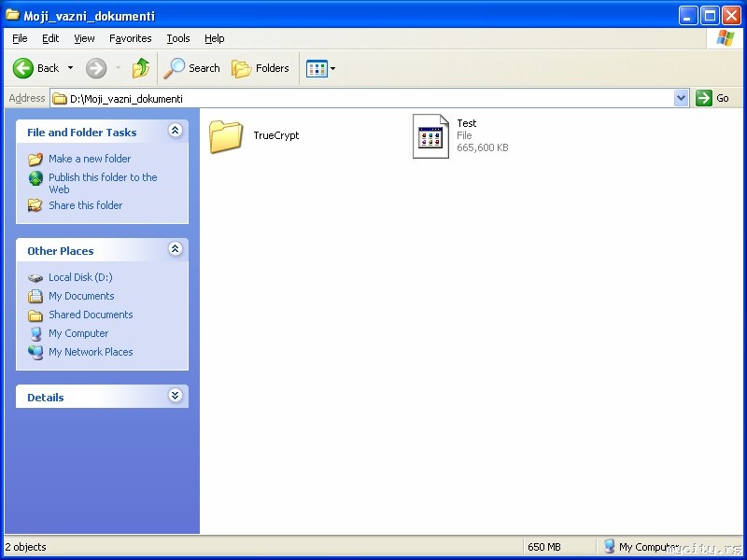Screen dimensions: 747x560
Task: Open the Favorites menu
Action: click(130, 38)
